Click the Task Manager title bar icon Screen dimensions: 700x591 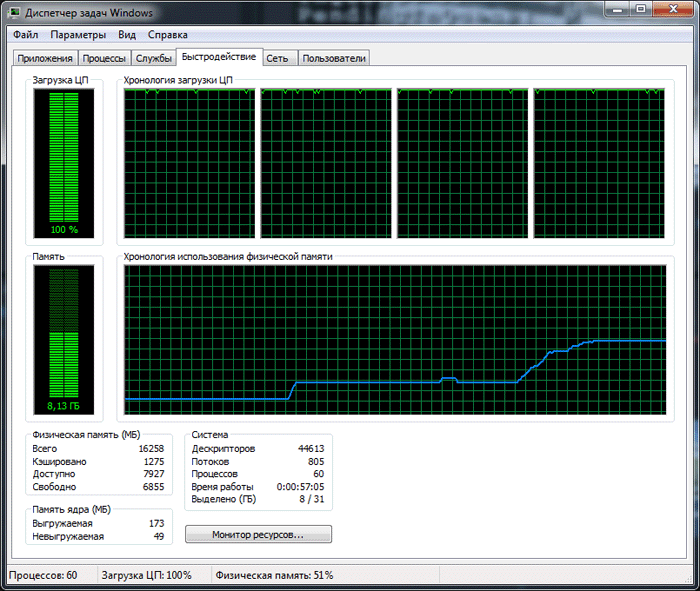click(x=14, y=12)
